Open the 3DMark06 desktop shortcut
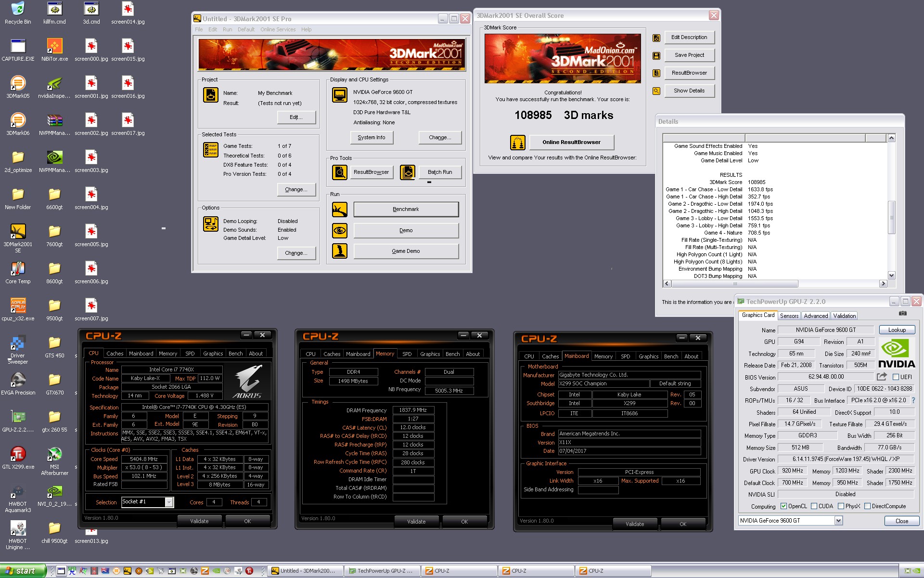Viewport: 924px width, 578px height. [18, 124]
